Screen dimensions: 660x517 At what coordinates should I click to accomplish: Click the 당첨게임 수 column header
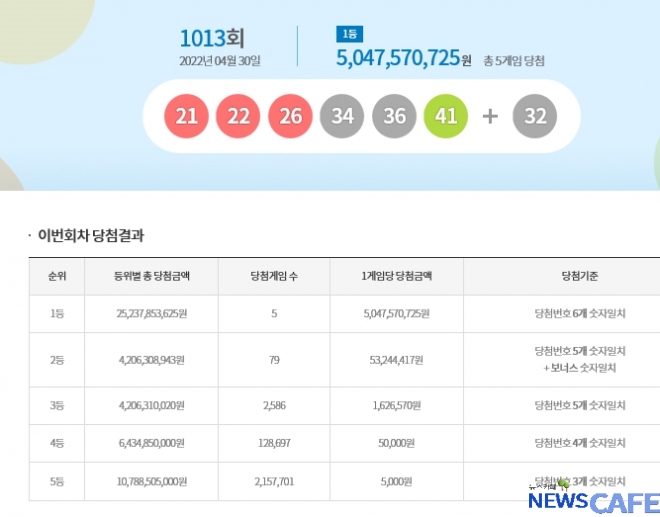[273, 276]
